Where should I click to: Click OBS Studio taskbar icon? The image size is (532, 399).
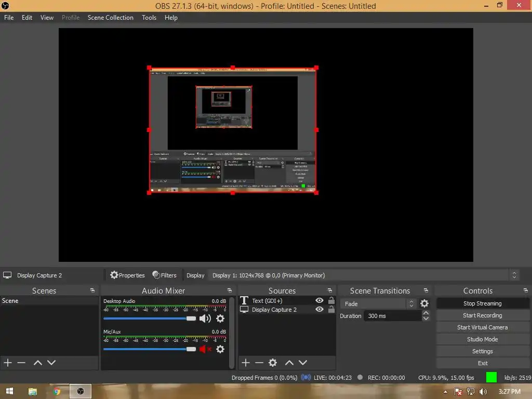[81, 392]
